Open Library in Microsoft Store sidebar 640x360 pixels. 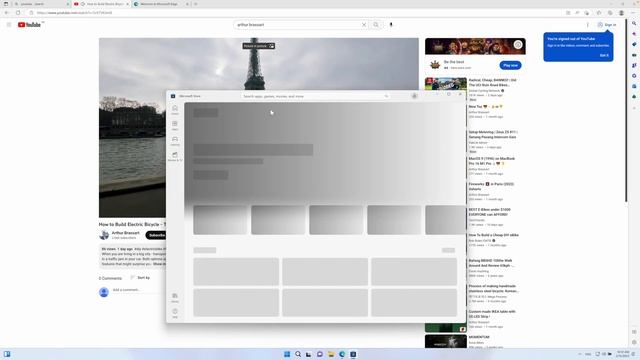click(x=175, y=298)
